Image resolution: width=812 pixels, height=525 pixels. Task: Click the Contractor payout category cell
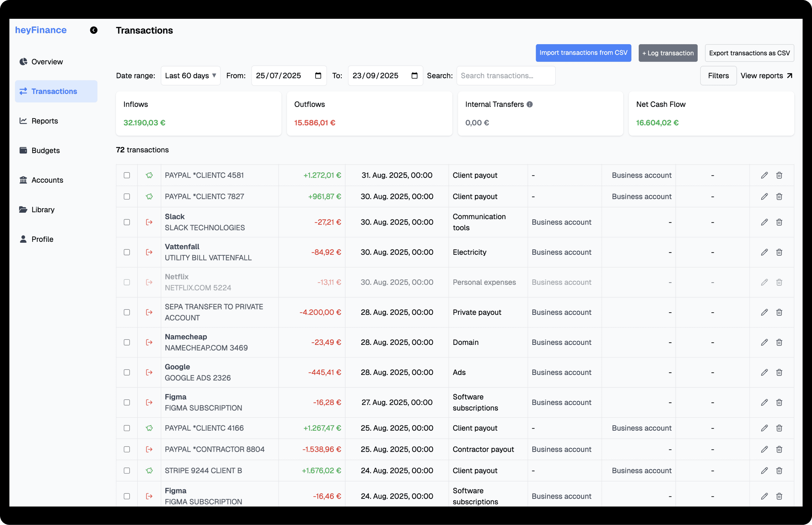pos(488,449)
